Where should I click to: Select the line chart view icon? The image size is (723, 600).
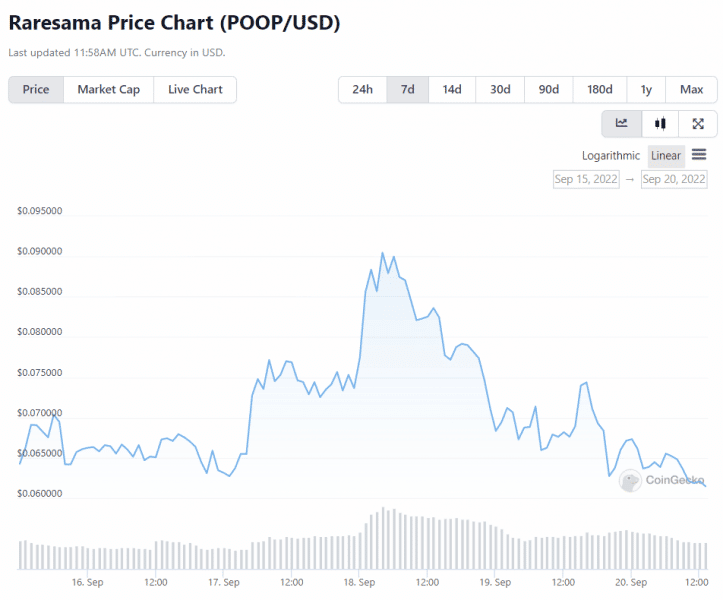(x=622, y=124)
